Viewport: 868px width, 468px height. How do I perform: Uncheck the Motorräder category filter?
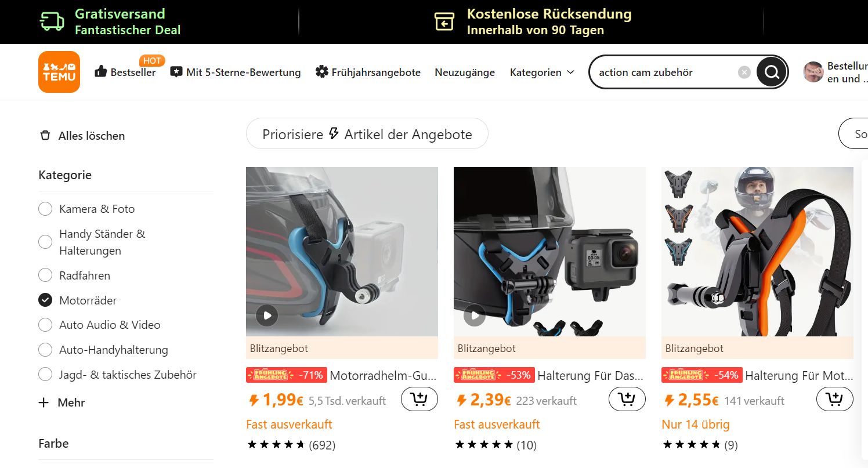45,300
